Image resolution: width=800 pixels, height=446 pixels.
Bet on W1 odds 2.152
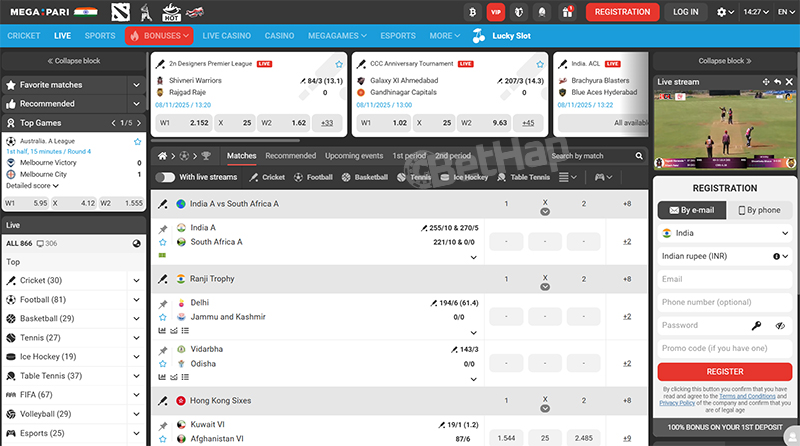click(x=184, y=123)
